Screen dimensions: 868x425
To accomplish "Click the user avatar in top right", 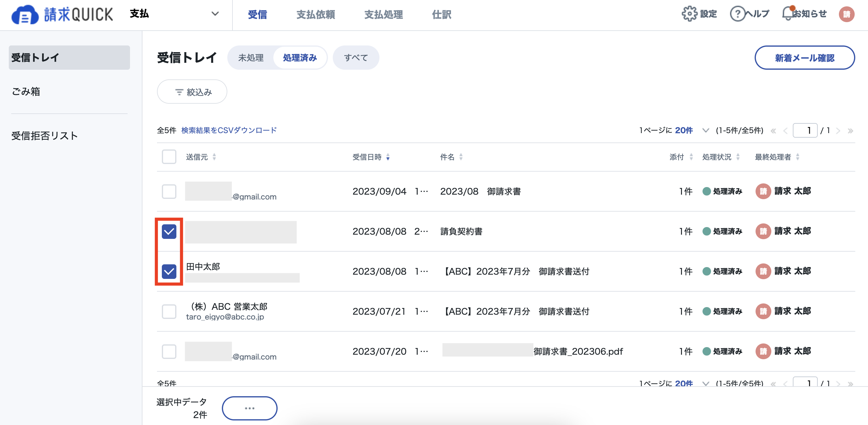I will pyautogui.click(x=846, y=14).
